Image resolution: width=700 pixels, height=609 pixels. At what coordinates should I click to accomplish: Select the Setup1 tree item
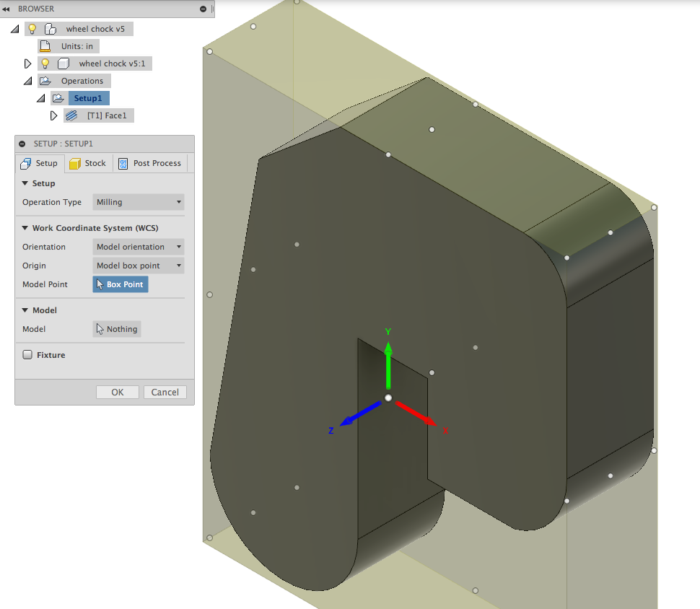coord(88,98)
